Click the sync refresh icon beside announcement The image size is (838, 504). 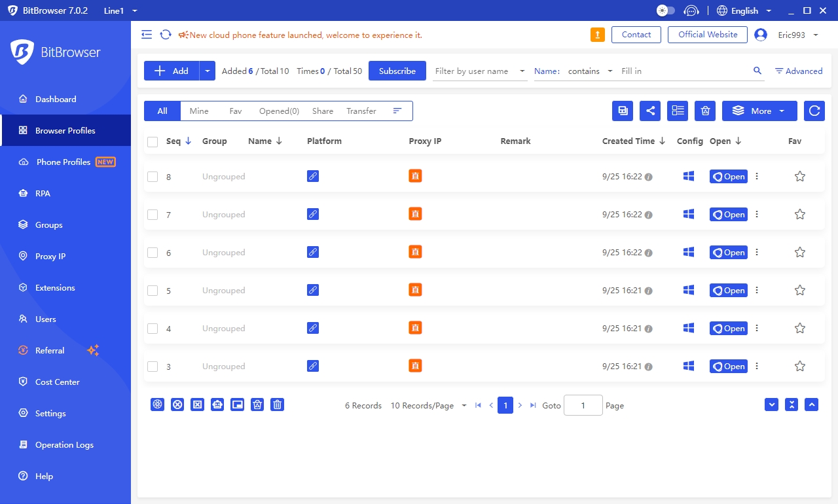click(x=166, y=35)
